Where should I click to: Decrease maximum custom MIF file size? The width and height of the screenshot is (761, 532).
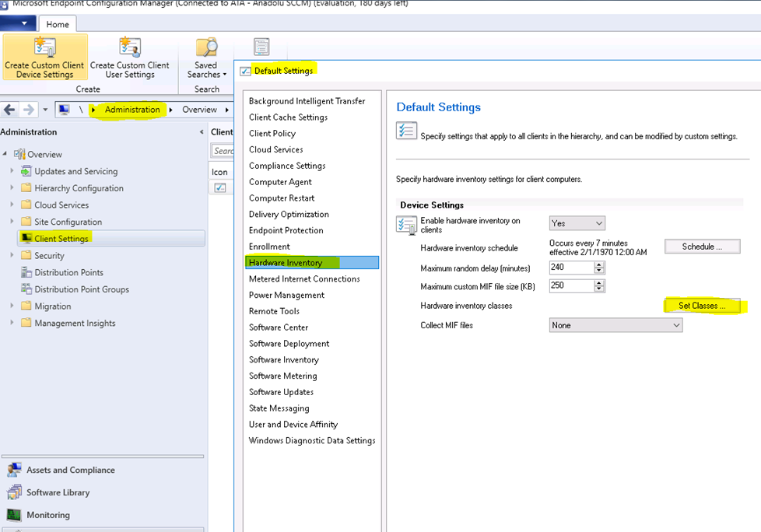point(599,289)
